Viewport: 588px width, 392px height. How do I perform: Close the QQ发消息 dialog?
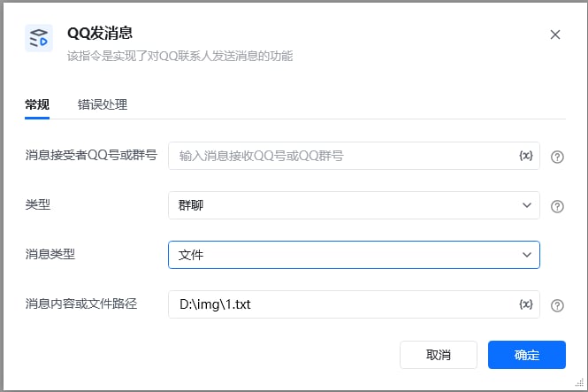click(555, 35)
